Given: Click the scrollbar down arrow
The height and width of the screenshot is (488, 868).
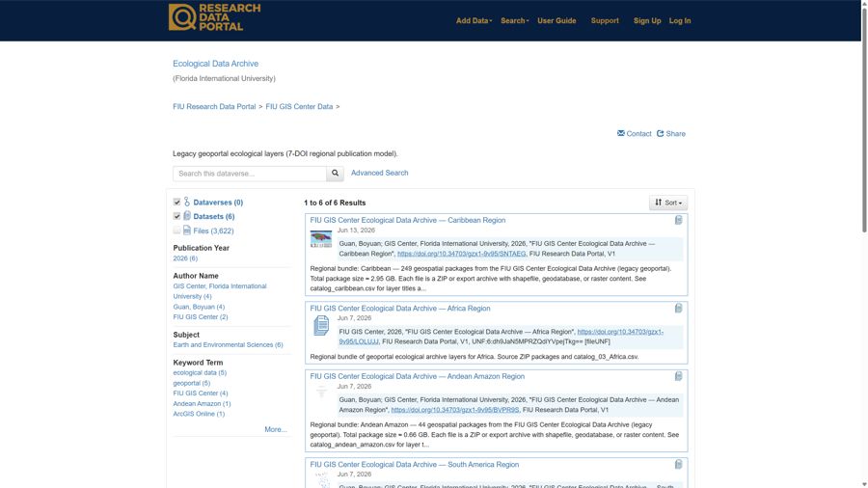Looking at the screenshot, I should click(864, 484).
